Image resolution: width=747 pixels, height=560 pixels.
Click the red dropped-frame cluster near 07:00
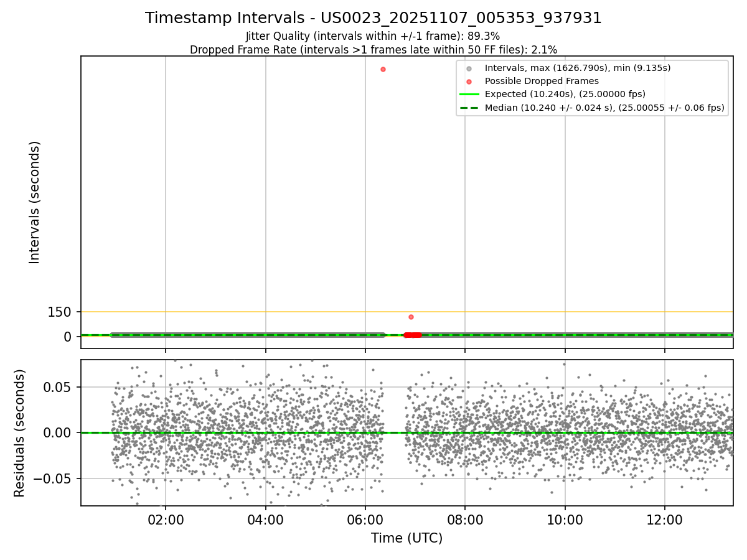[x=413, y=335]
